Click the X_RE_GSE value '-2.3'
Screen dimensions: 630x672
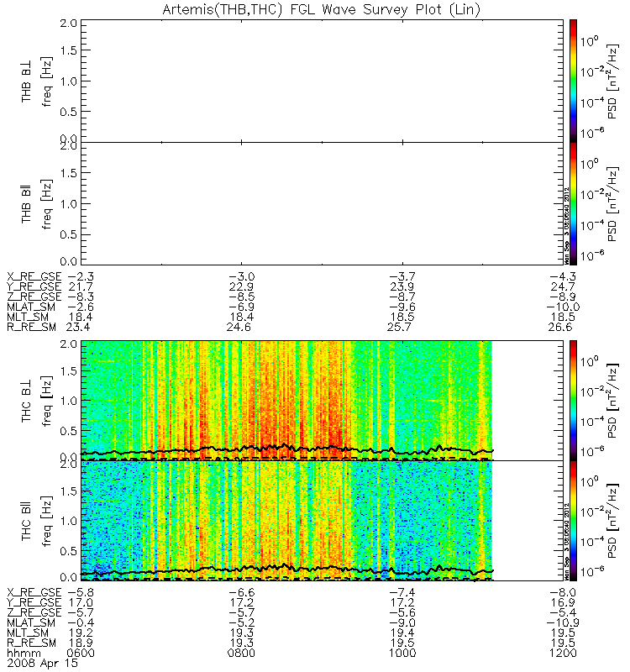click(x=81, y=276)
